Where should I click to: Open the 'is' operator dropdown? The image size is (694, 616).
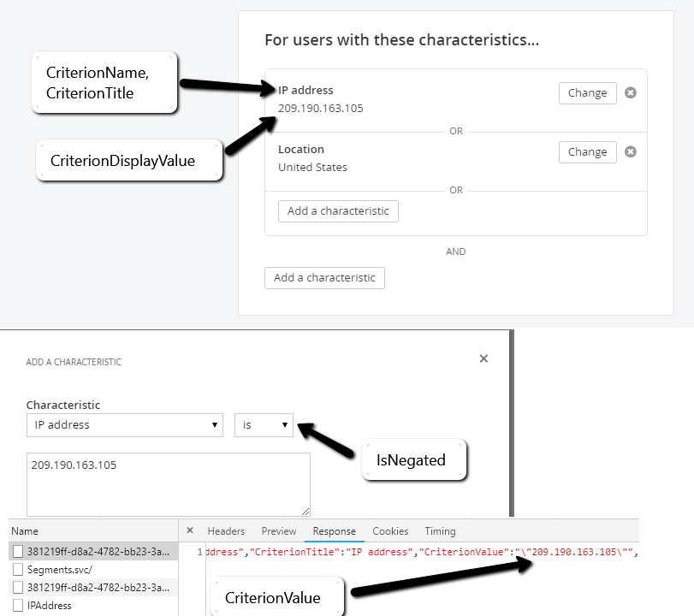tap(264, 424)
